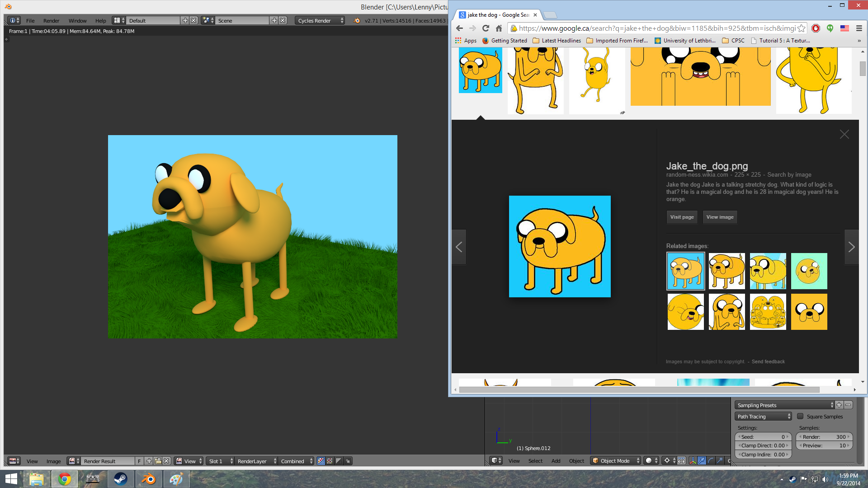Screen dimensions: 868x488
Task: Close the Google image preview panel
Action: [x=844, y=134]
